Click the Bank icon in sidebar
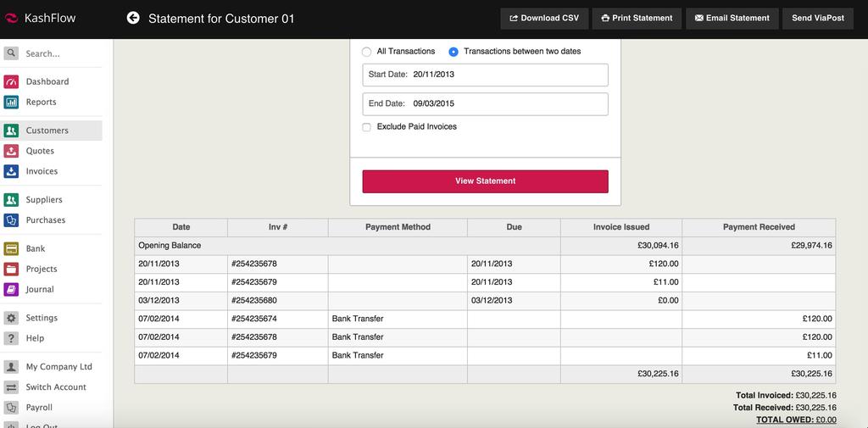This screenshot has height=428, width=868. tap(11, 249)
